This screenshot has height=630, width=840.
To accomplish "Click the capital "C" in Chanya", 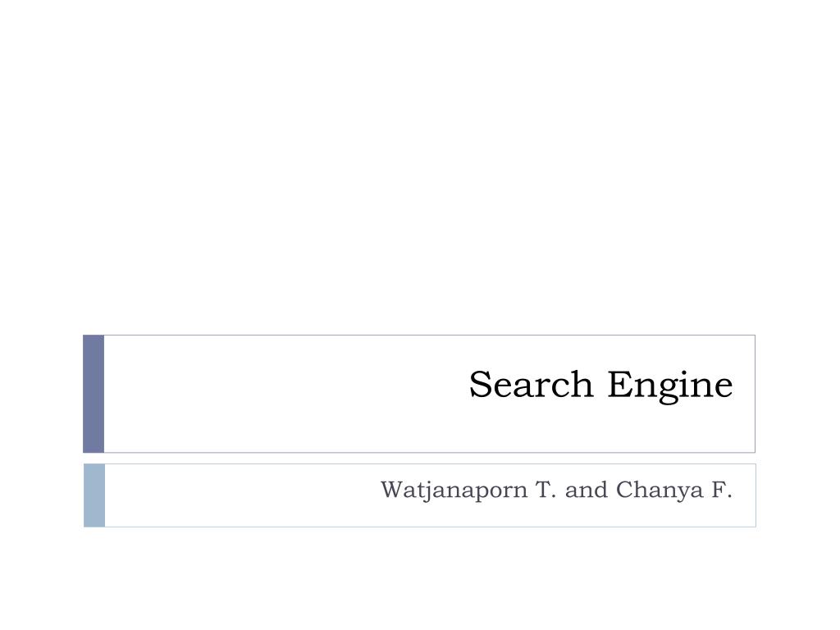I will coord(624,490).
